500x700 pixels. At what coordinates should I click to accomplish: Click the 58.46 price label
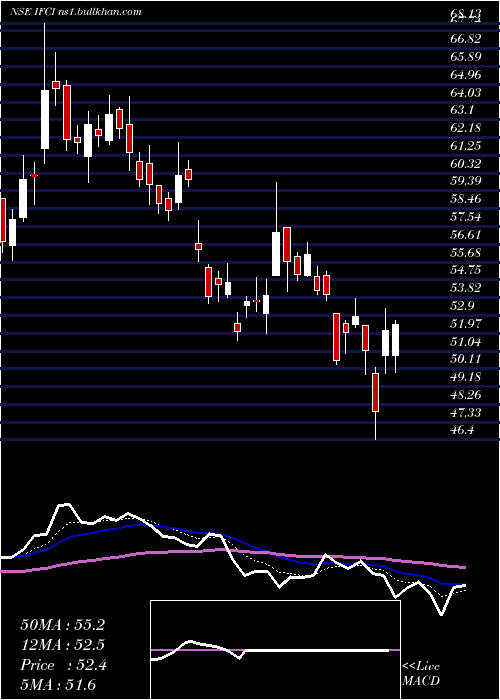(x=466, y=199)
